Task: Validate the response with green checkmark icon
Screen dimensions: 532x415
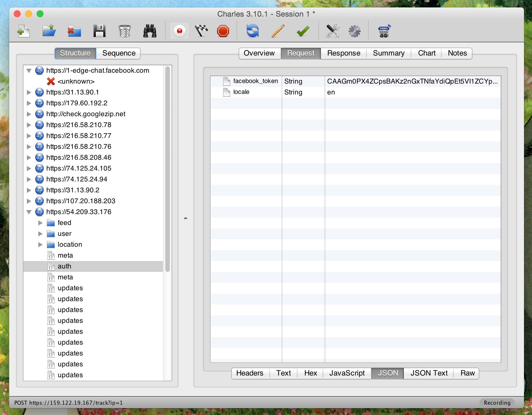Action: click(x=303, y=31)
